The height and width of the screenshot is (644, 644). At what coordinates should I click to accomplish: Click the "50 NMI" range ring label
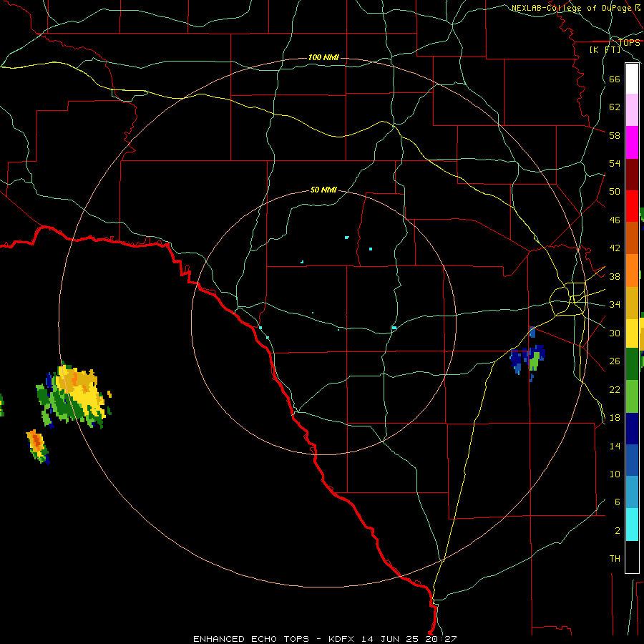(x=323, y=190)
